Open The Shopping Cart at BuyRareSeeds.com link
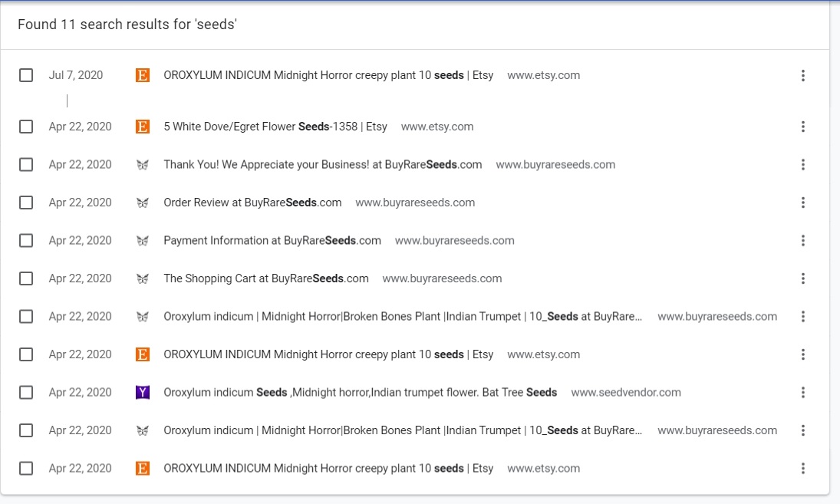The height and width of the screenshot is (504, 840). pos(265,278)
